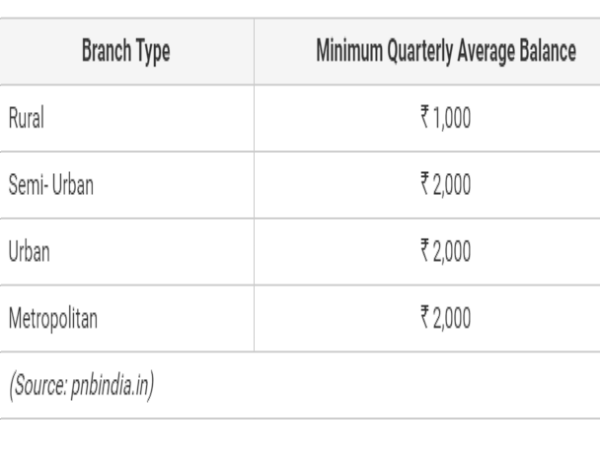Click the Rural branch type cell
The image size is (600, 450).
coord(26,118)
